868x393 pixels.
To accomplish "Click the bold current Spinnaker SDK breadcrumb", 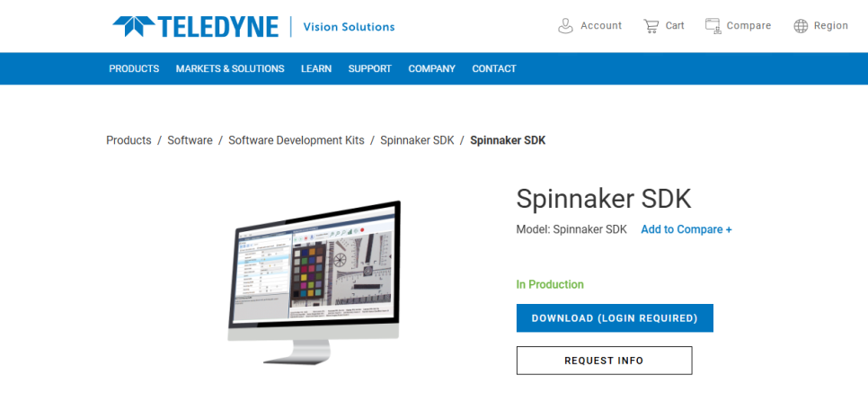I will click(x=508, y=140).
